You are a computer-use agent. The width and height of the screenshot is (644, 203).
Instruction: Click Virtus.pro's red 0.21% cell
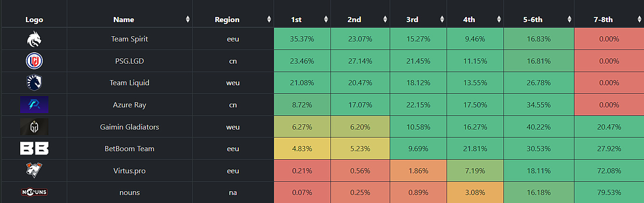[x=302, y=171]
